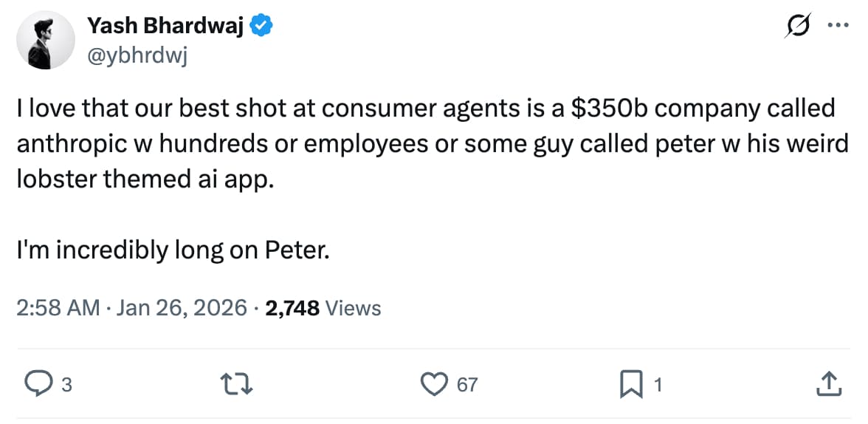Toggle the like heart on this post

click(435, 383)
